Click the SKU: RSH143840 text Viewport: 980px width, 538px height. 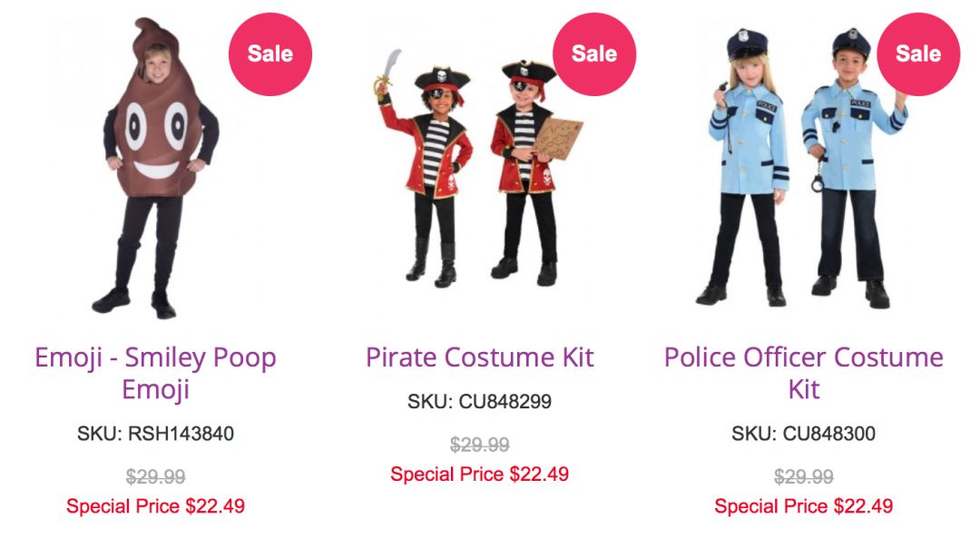coord(155,434)
